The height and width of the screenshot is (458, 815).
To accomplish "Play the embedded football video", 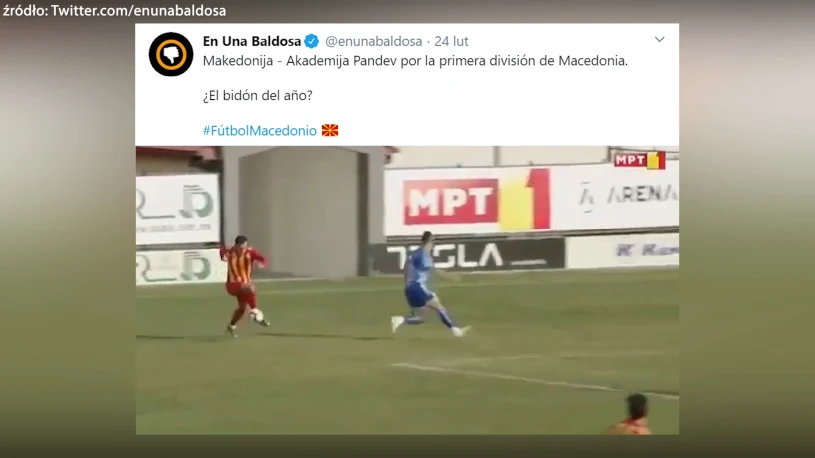I will tap(407, 290).
